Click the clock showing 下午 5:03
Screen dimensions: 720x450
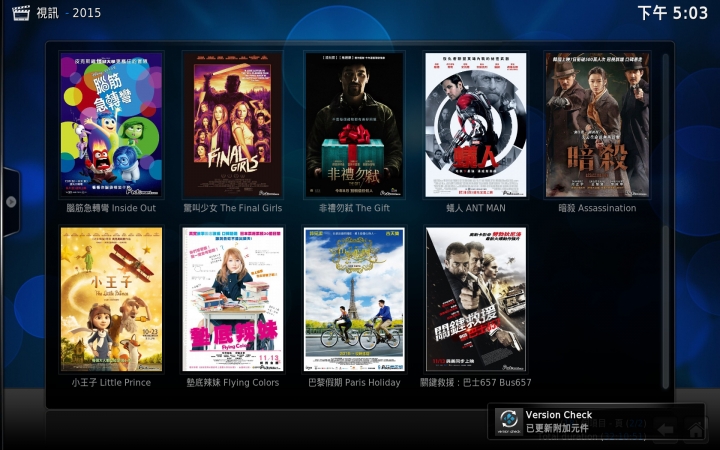point(673,13)
